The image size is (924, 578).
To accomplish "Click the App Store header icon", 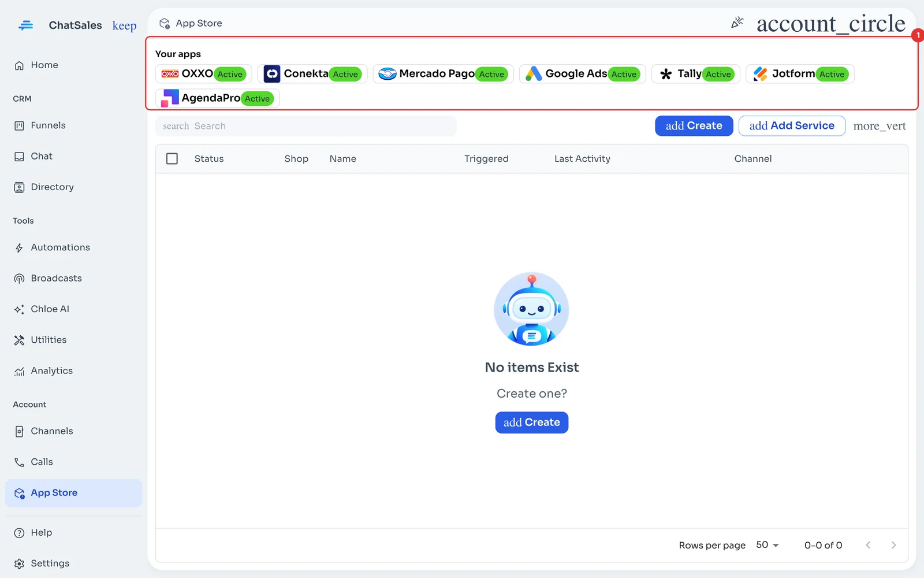I will [165, 24].
